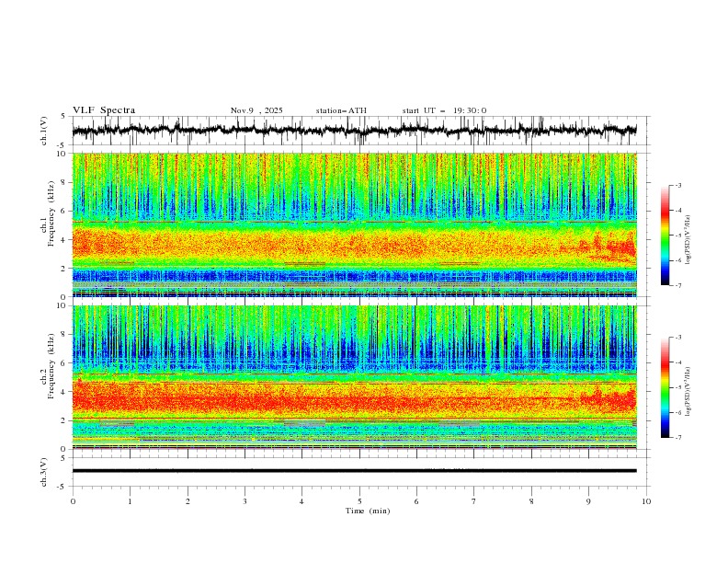Click the "-4" value on ch.1 colorbar
Image resolution: width=728 pixels, height=563 pixels.
[x=677, y=211]
